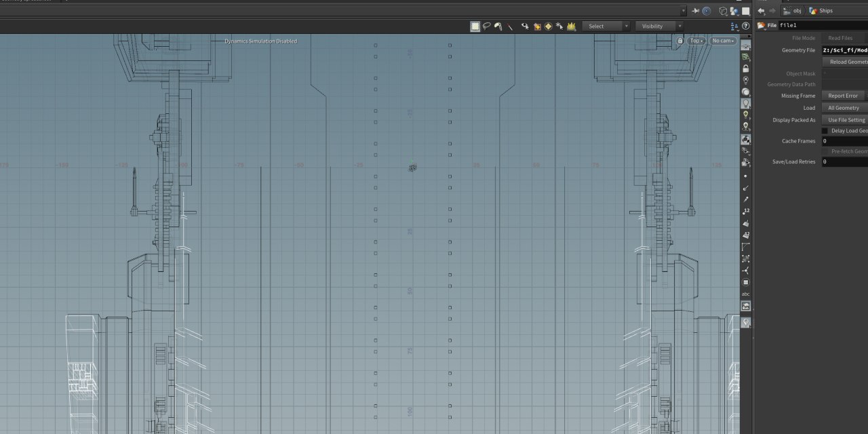Click the blue target ring icon in top bar
Viewport: 868px width, 434px height.
coord(706,11)
